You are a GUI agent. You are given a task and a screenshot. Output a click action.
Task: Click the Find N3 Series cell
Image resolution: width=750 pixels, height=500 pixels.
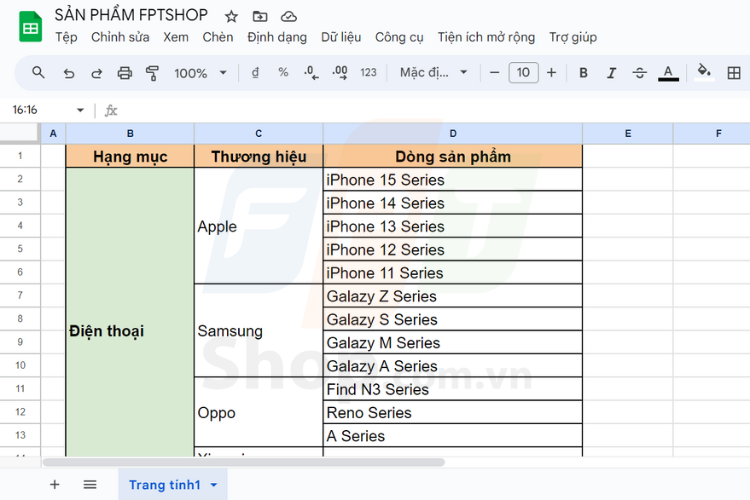pyautogui.click(x=453, y=389)
